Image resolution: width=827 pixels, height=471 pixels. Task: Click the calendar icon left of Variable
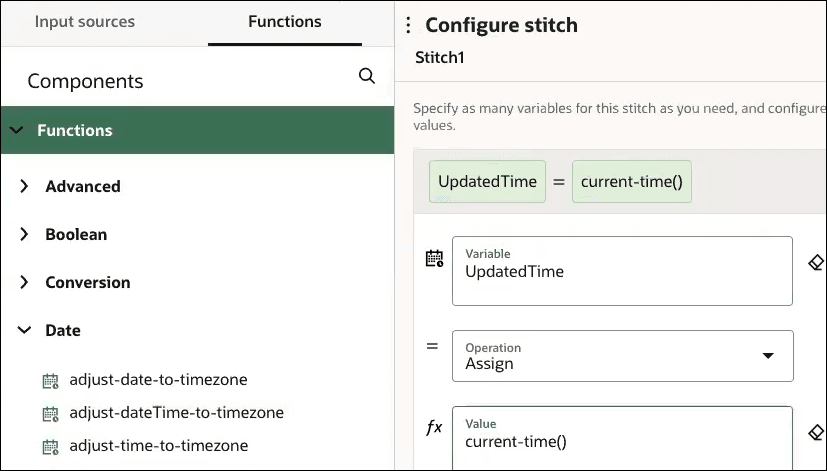[434, 259]
